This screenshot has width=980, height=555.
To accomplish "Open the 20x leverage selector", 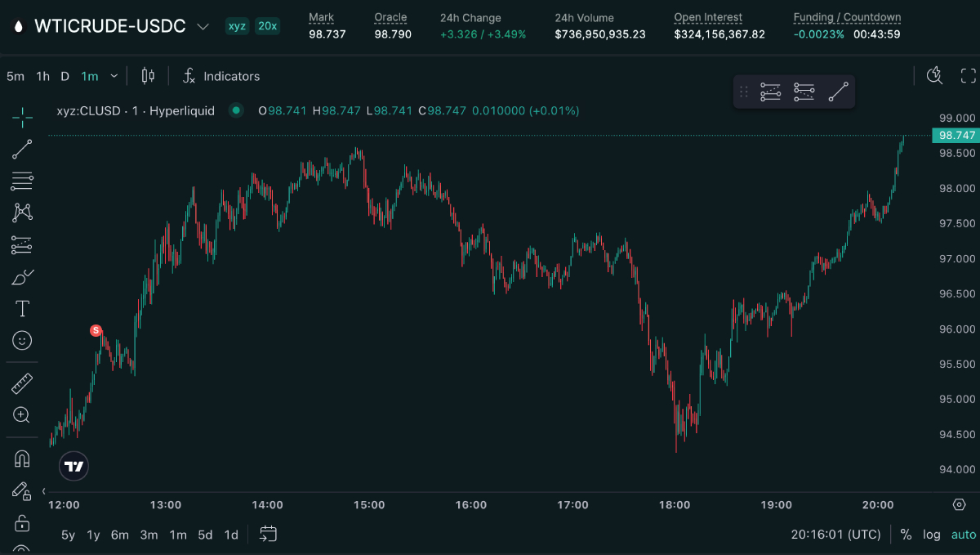I will tap(267, 26).
